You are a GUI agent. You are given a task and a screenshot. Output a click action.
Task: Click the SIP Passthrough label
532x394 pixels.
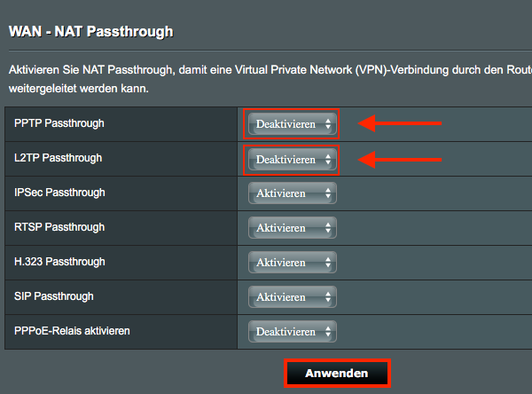click(x=53, y=296)
